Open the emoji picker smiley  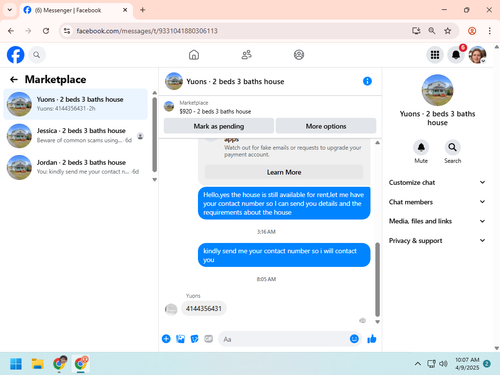coord(354,339)
